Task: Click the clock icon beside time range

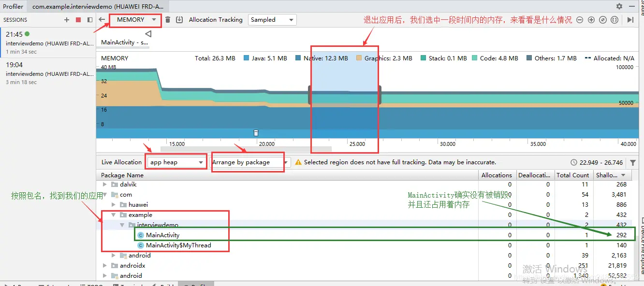Action: (574, 162)
